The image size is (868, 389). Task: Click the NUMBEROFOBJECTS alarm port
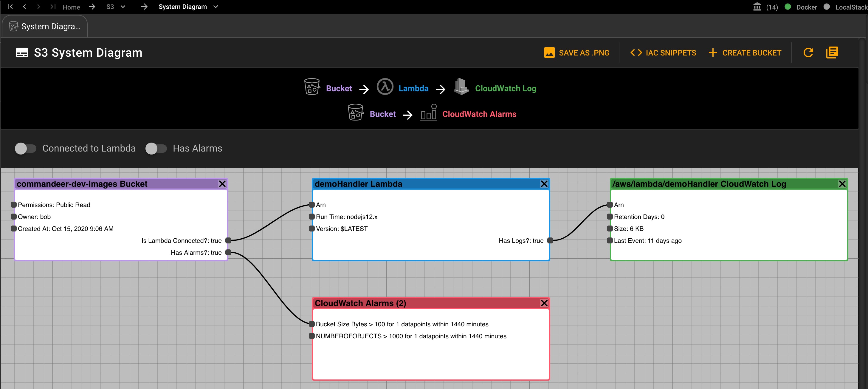click(312, 336)
